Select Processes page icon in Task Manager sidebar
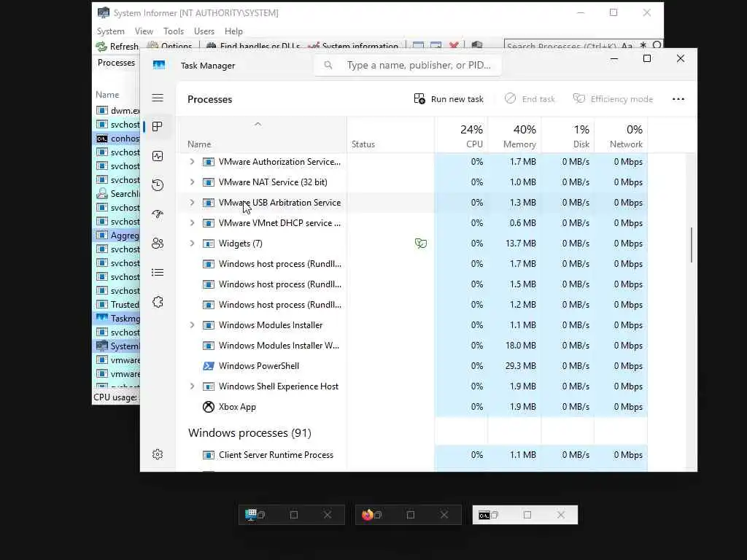 tap(158, 127)
